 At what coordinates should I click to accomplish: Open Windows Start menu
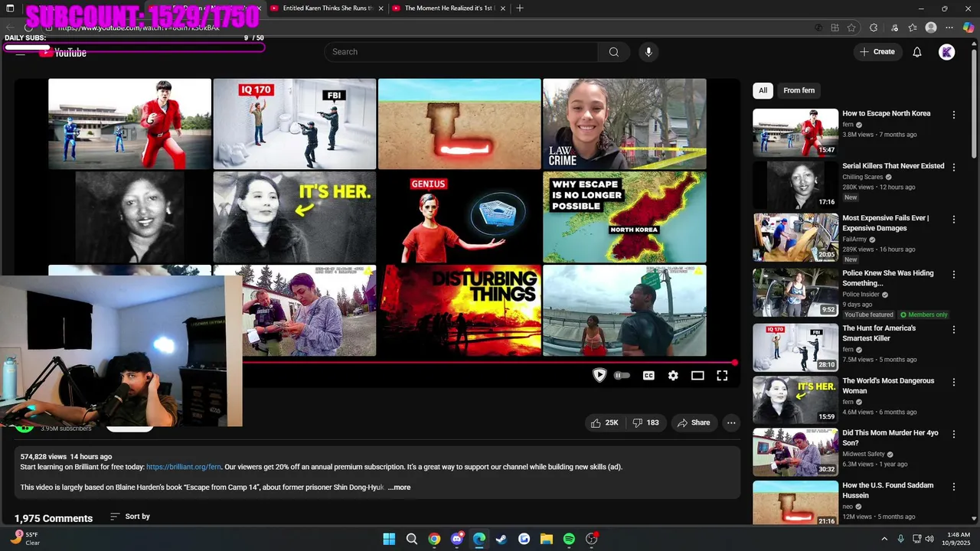[389, 539]
